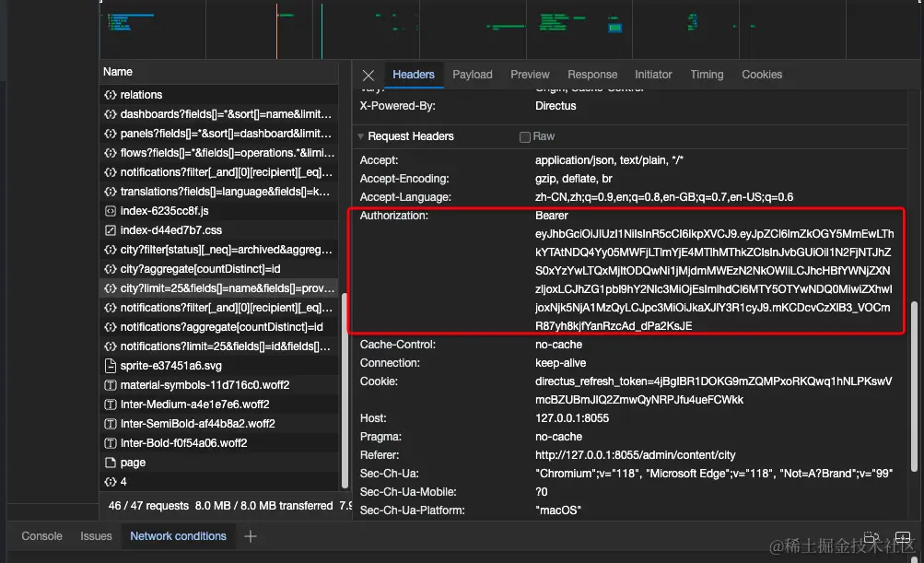Click the fetch icon beside city?aggregate[countDistinct]=id
924x563 pixels.
112,268
